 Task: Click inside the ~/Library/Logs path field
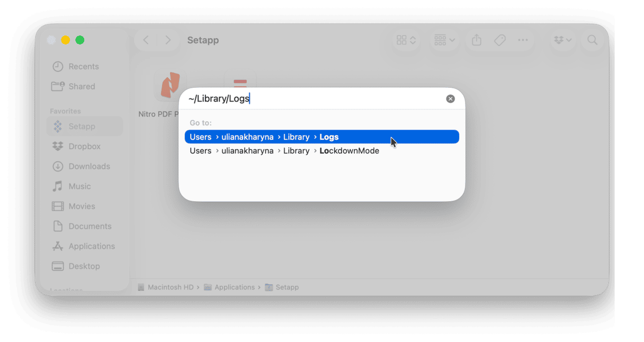click(x=315, y=98)
